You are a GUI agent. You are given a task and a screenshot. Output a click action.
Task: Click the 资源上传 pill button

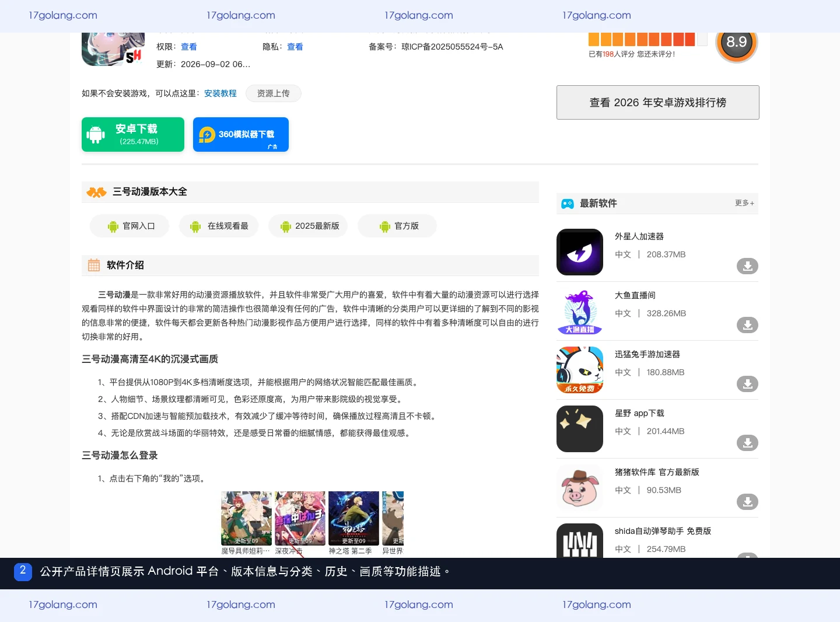point(274,93)
